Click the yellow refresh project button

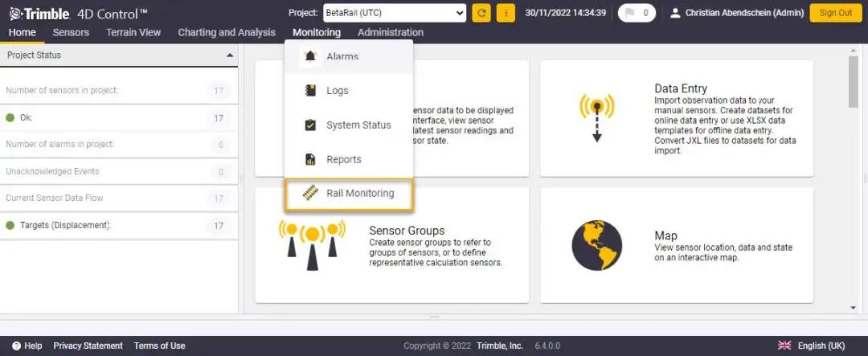tap(481, 14)
